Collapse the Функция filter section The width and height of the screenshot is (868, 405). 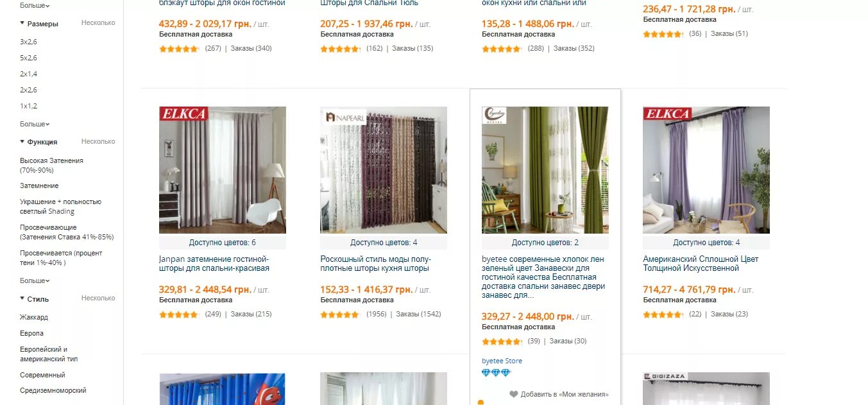(x=38, y=142)
